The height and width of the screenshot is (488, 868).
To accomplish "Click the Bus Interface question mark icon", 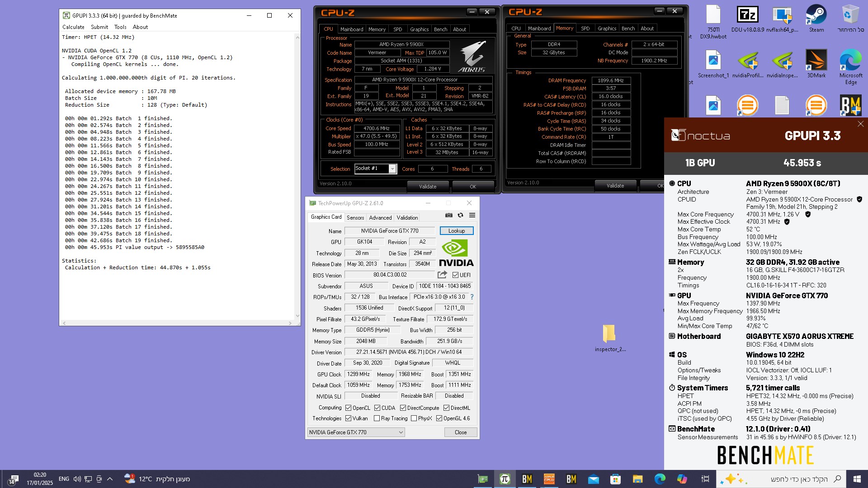I will point(472,297).
